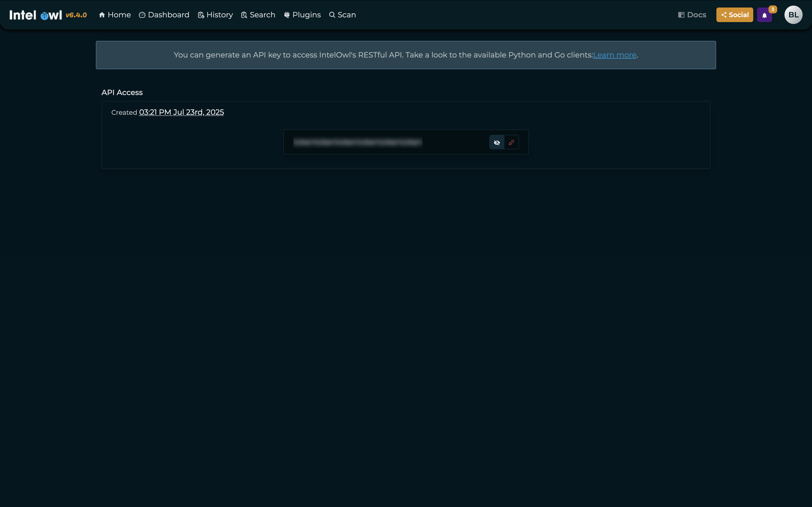
Task: Go to the Home page
Action: pyautogui.click(x=115, y=15)
